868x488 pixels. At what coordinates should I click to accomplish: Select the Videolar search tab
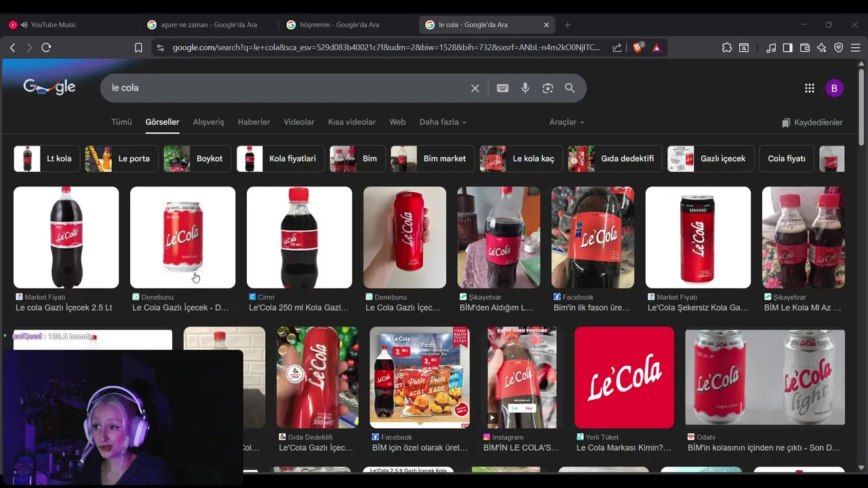click(299, 122)
